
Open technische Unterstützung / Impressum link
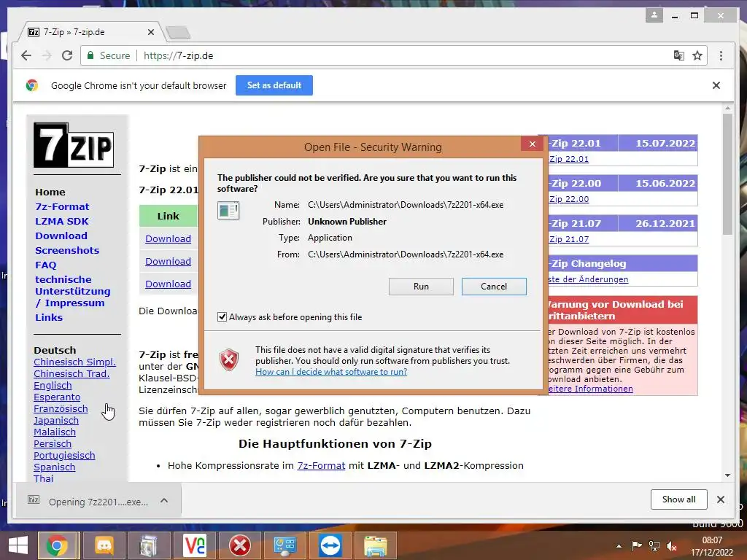[x=72, y=291]
